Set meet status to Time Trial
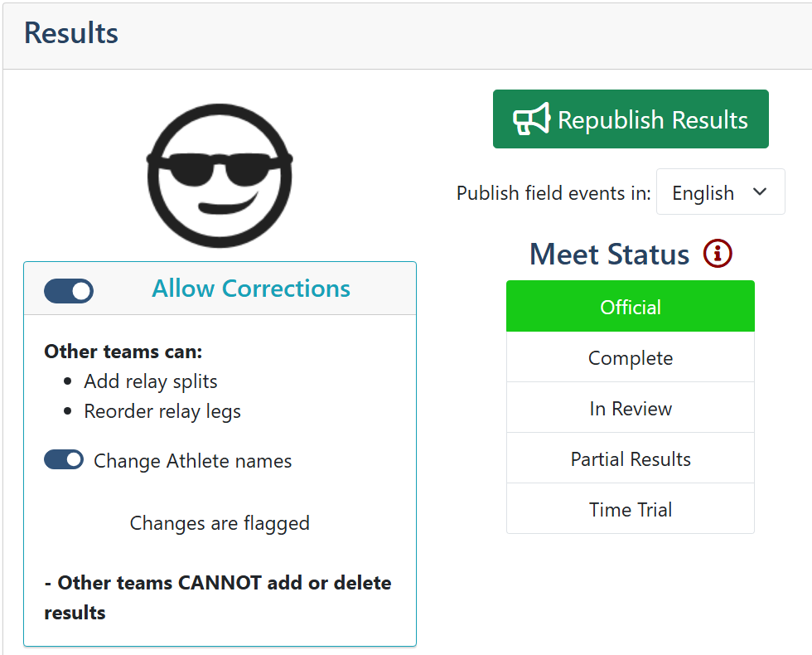This screenshot has height=655, width=812. (631, 509)
